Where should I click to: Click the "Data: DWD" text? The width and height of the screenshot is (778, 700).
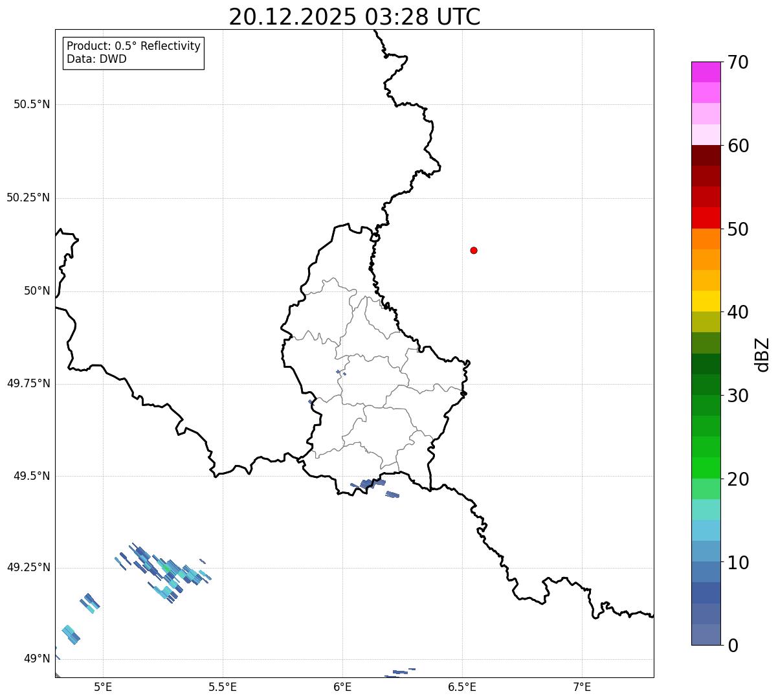click(96, 59)
